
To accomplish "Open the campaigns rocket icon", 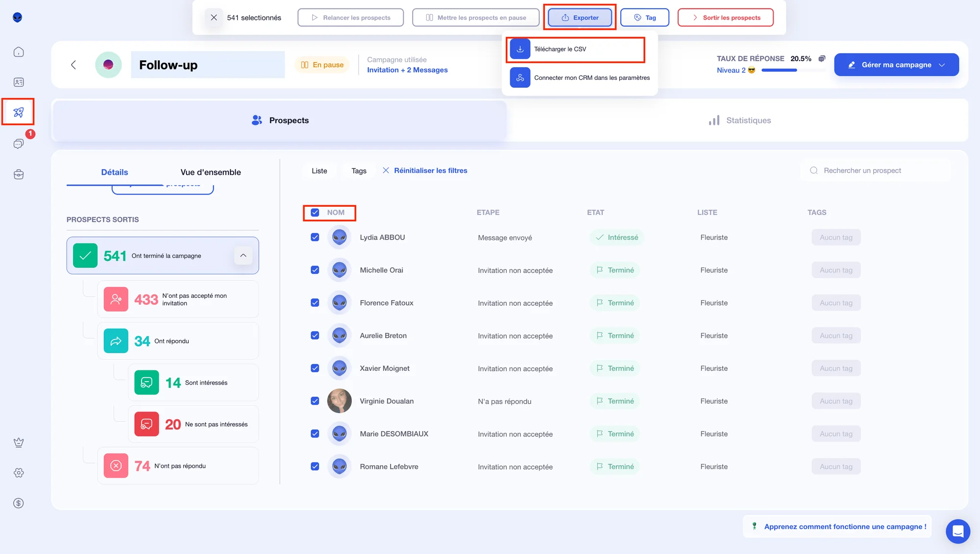I will coord(19,112).
